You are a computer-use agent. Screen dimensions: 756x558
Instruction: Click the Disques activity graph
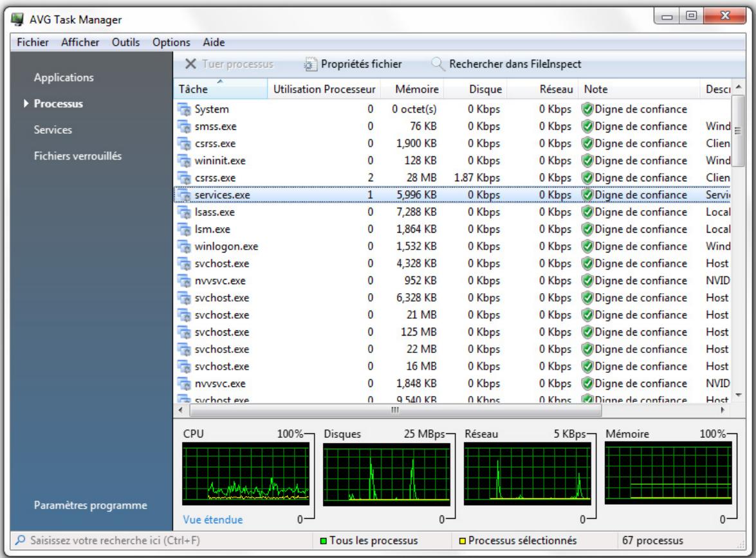[386, 474]
